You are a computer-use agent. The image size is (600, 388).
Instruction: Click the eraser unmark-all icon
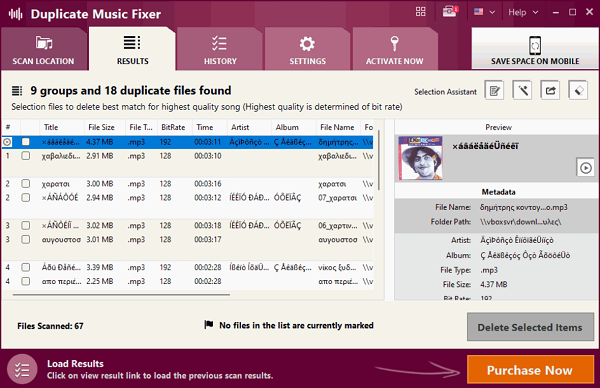point(578,90)
